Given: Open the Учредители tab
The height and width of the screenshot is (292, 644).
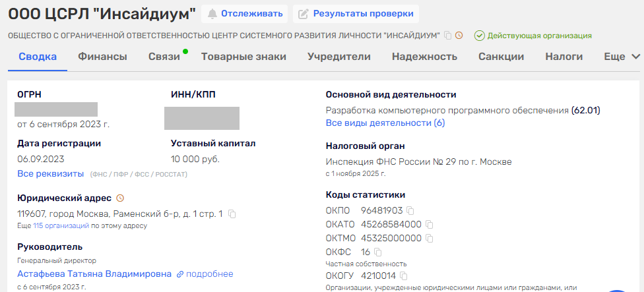Looking at the screenshot, I should click(x=339, y=57).
